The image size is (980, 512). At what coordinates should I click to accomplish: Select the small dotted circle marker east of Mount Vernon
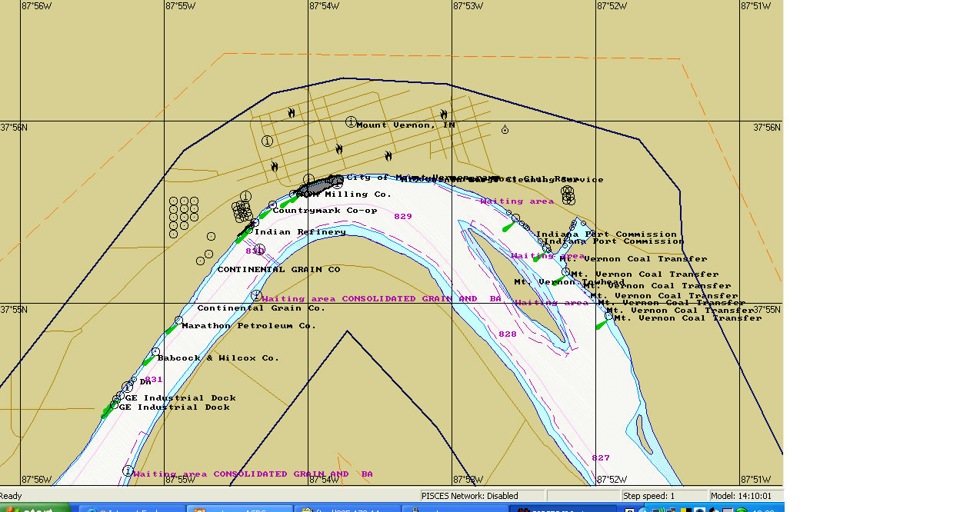(505, 130)
